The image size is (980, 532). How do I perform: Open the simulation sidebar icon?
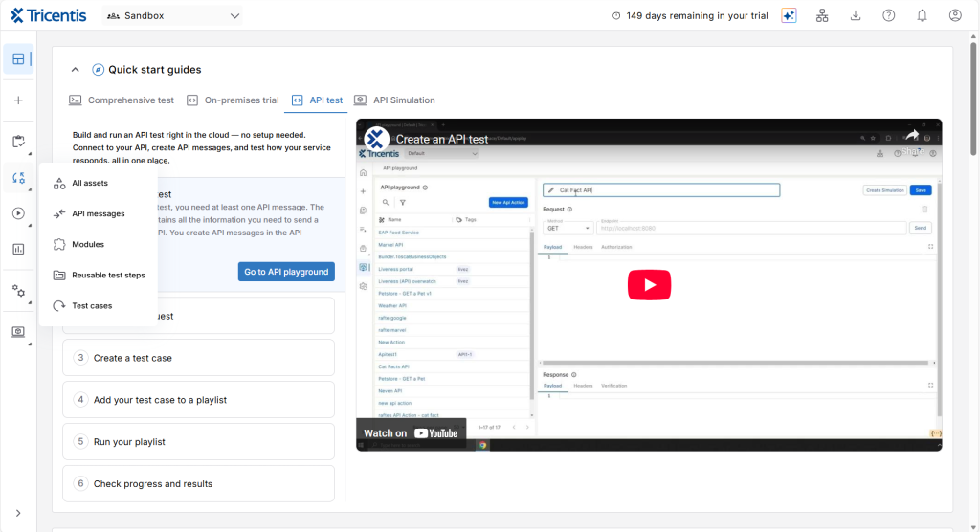pyautogui.click(x=19, y=331)
